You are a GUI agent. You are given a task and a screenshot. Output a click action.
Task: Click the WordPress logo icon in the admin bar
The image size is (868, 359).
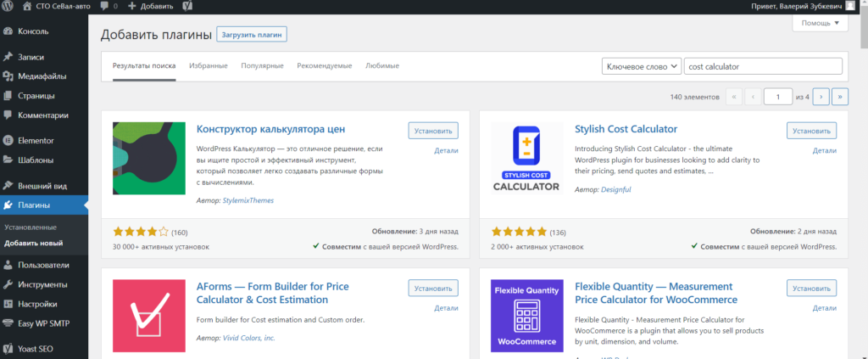point(8,6)
